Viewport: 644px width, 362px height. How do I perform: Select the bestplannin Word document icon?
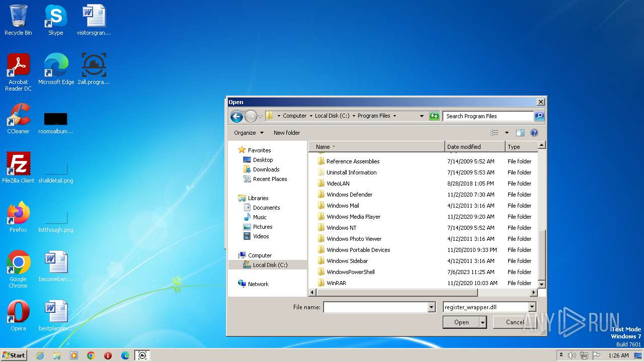point(56,316)
